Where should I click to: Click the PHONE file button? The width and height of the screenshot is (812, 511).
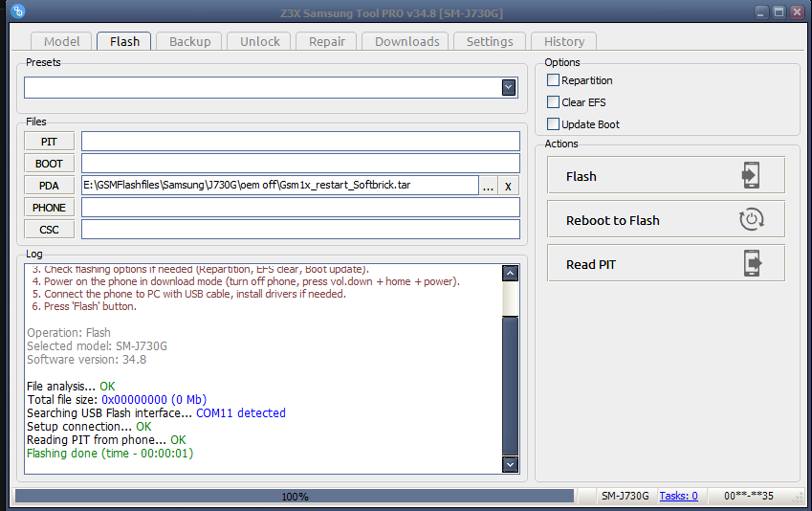(x=49, y=208)
